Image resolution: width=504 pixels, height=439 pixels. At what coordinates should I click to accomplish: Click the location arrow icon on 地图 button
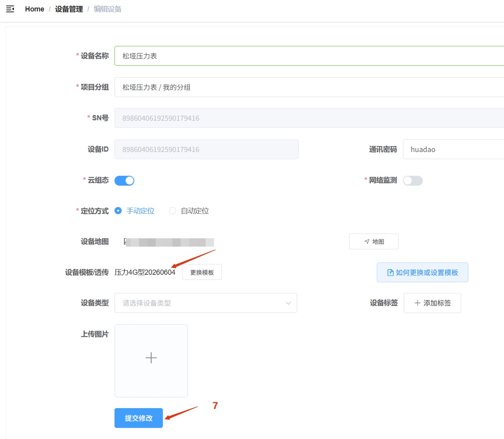click(x=367, y=241)
